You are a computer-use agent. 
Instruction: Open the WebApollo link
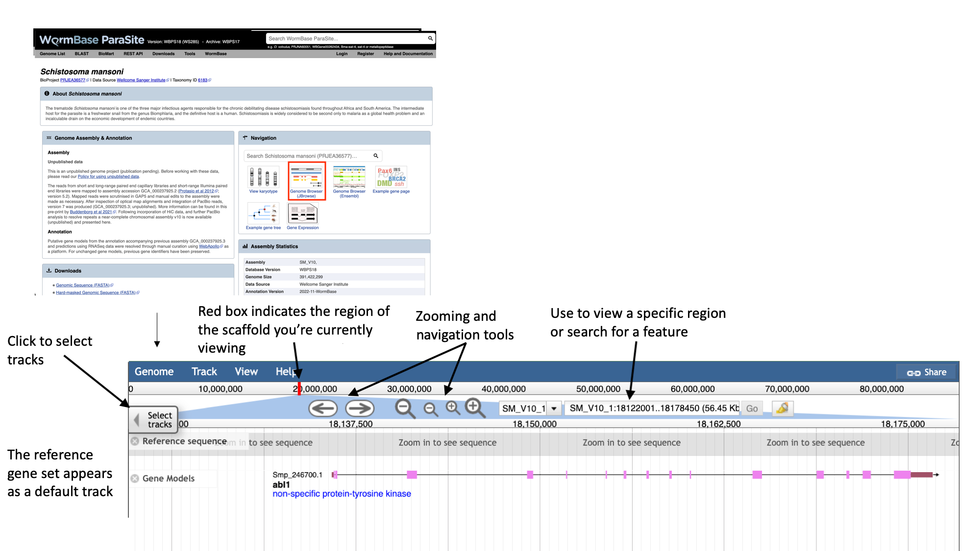click(x=209, y=246)
